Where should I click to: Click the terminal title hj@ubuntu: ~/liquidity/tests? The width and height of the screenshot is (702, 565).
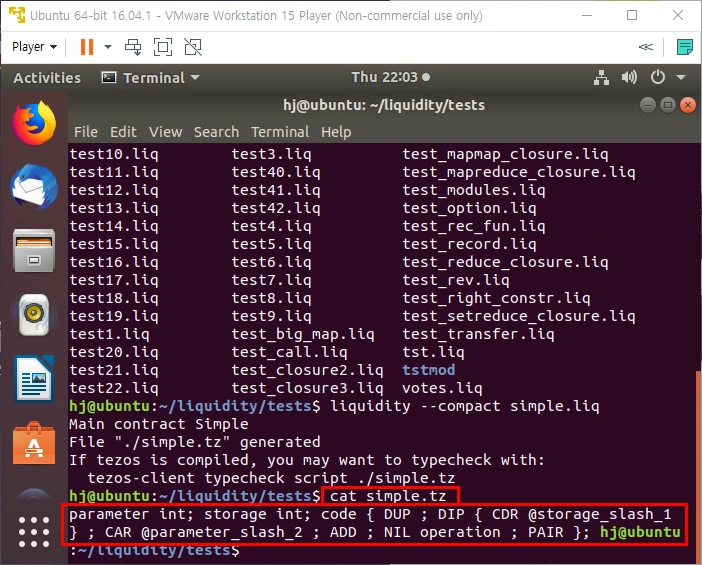click(384, 105)
